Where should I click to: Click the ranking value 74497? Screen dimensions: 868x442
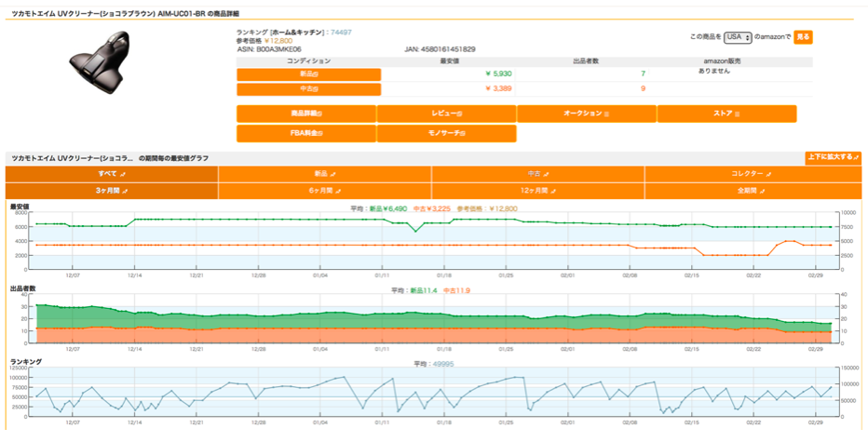[x=341, y=33]
